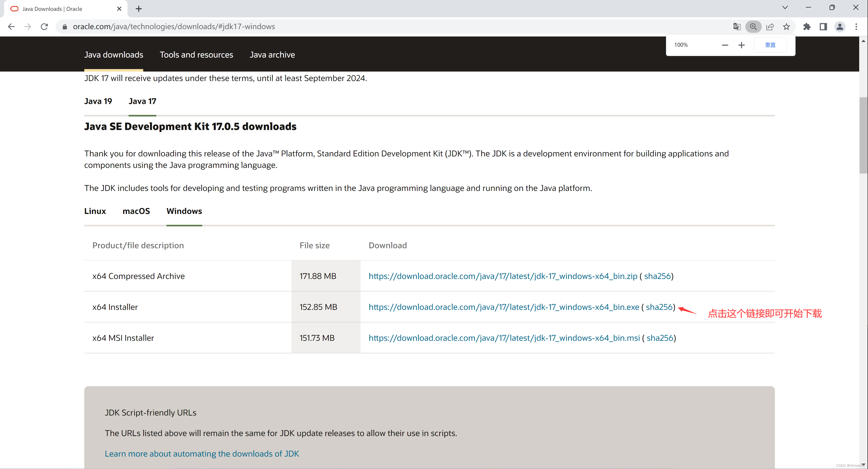Open Learn more about automating downloads link
Image resolution: width=868 pixels, height=469 pixels.
click(202, 454)
